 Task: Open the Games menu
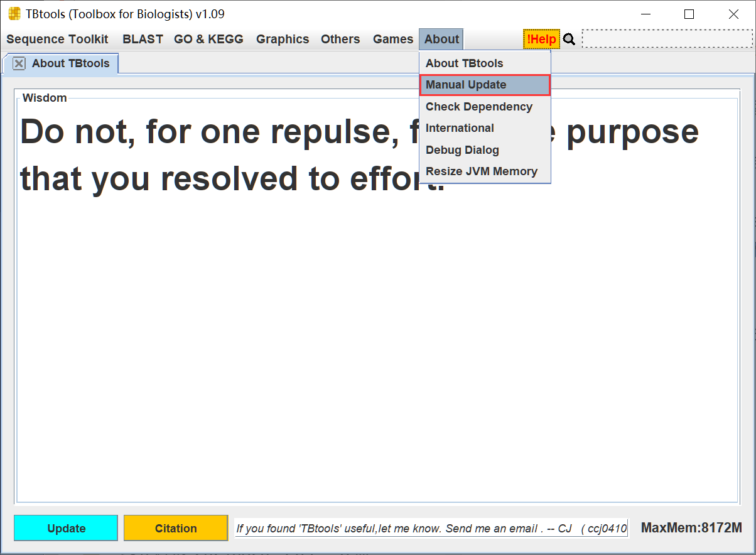tap(393, 39)
